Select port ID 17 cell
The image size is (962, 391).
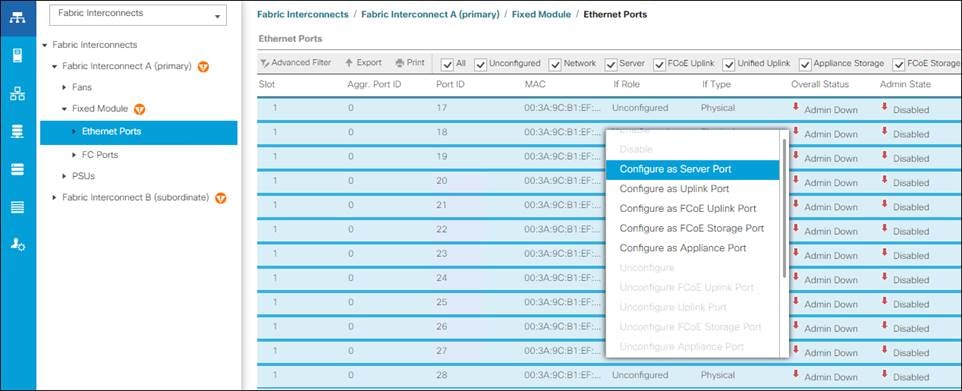pyautogui.click(x=442, y=108)
